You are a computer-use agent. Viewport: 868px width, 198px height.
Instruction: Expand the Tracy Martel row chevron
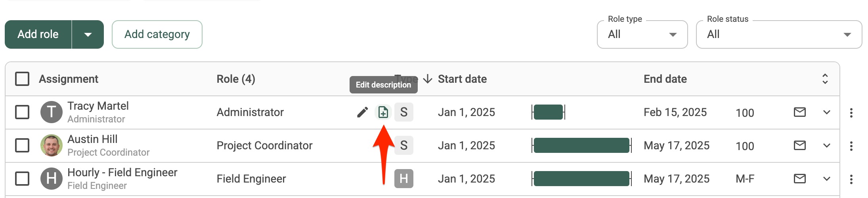pyautogui.click(x=826, y=112)
